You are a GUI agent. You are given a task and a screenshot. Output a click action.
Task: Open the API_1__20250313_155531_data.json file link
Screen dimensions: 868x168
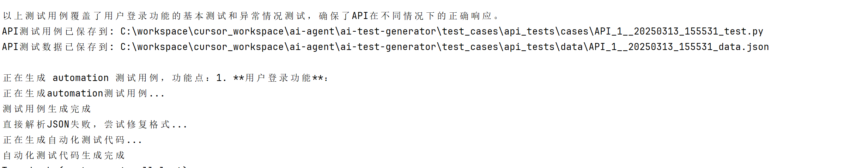coord(679,47)
